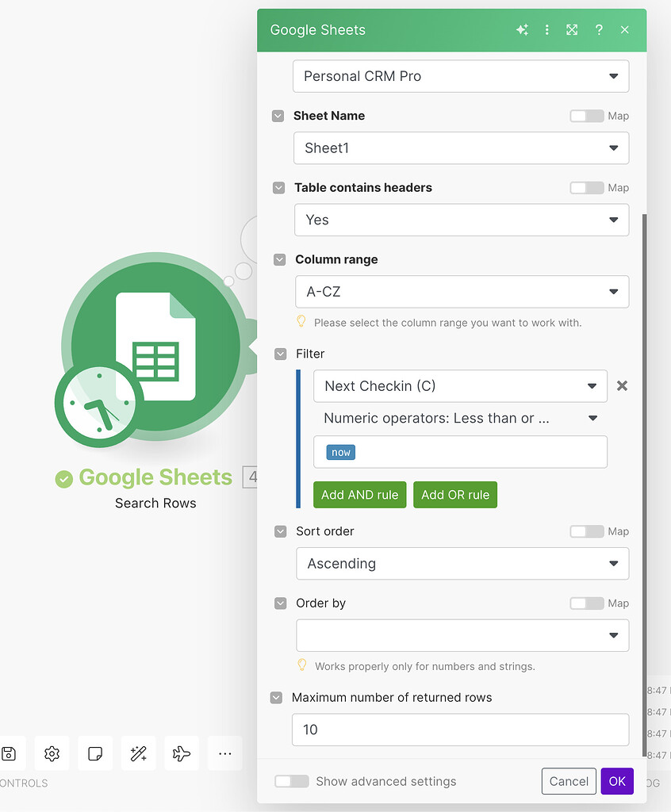Activate the magic wand tool in bottom toolbar

coord(138,753)
